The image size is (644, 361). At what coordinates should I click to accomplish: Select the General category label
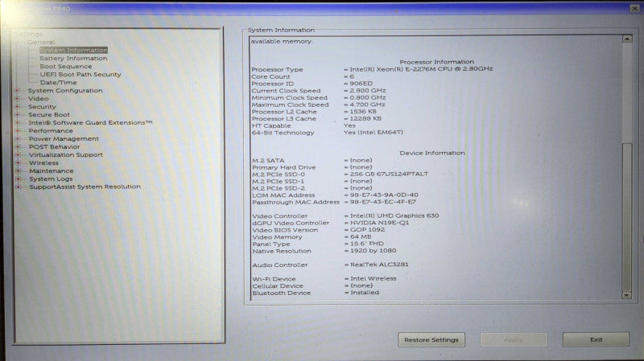pyautogui.click(x=41, y=42)
